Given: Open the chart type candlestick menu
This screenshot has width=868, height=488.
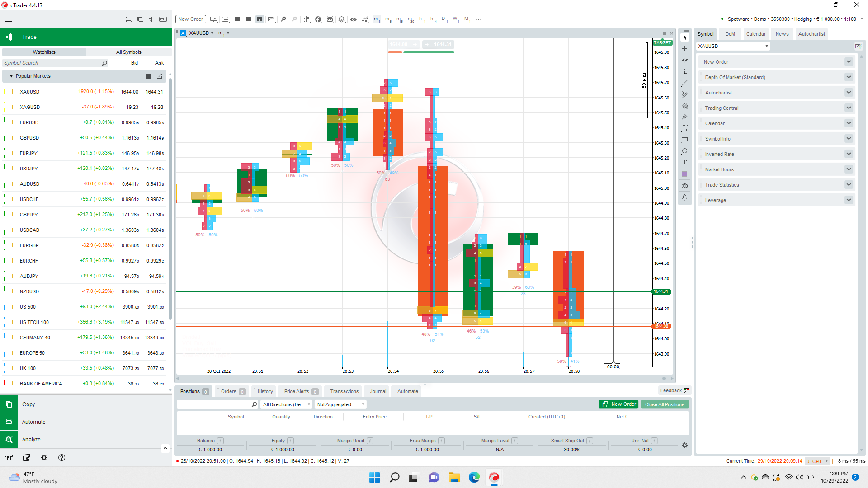Looking at the screenshot, I should pos(307,19).
